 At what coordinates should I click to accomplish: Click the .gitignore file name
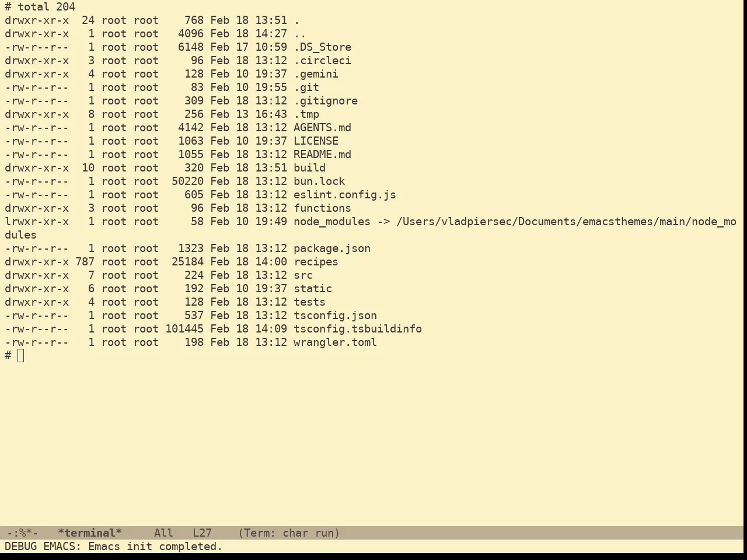[326, 101]
